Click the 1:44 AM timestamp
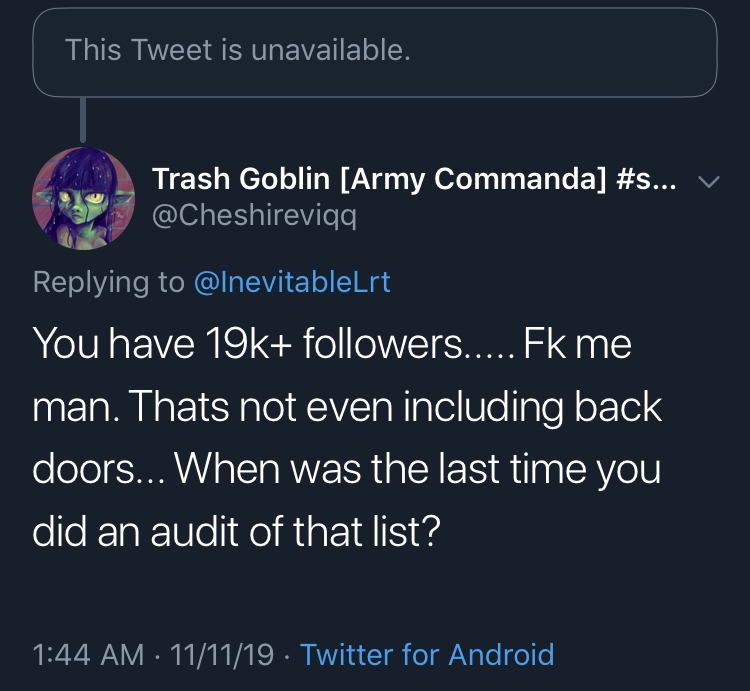This screenshot has height=691, width=750. tap(88, 655)
